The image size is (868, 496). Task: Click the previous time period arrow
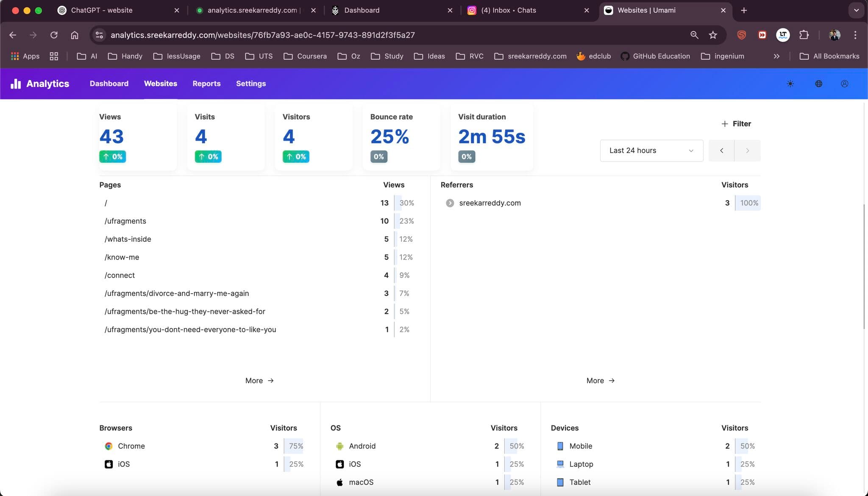pyautogui.click(x=721, y=150)
